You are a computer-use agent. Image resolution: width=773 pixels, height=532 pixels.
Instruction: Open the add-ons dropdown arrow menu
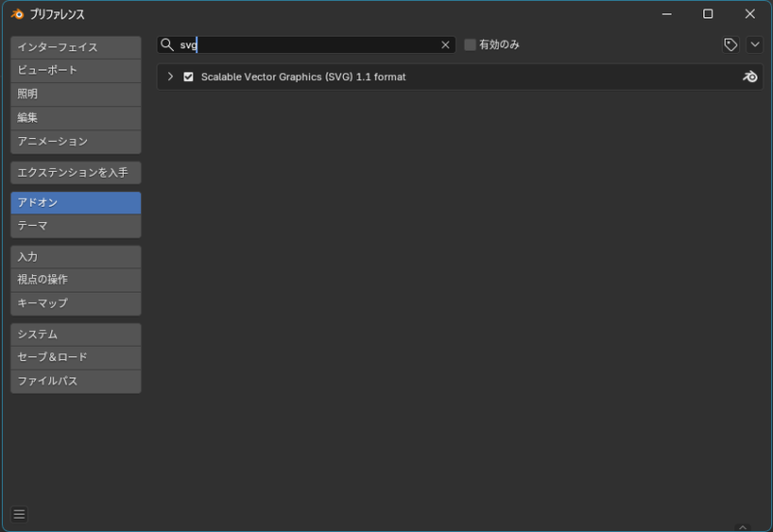click(x=755, y=45)
